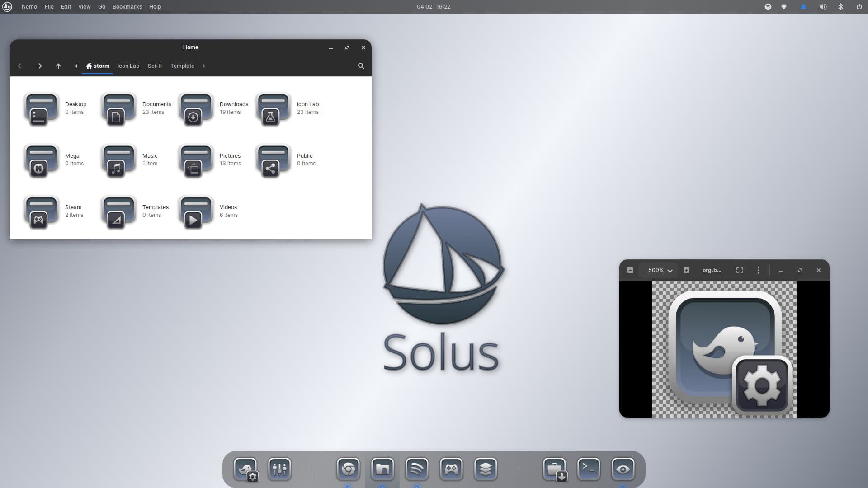The image size is (868, 488).
Task: Open the View menu
Action: 85,7
